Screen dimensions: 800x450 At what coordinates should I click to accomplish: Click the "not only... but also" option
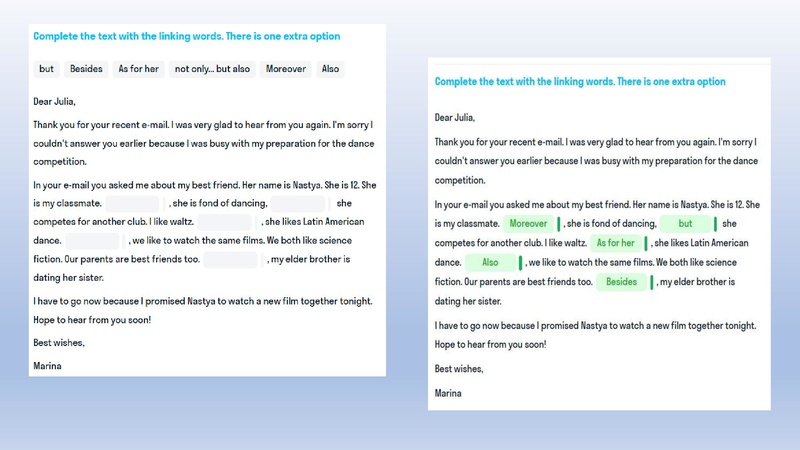[x=213, y=69]
